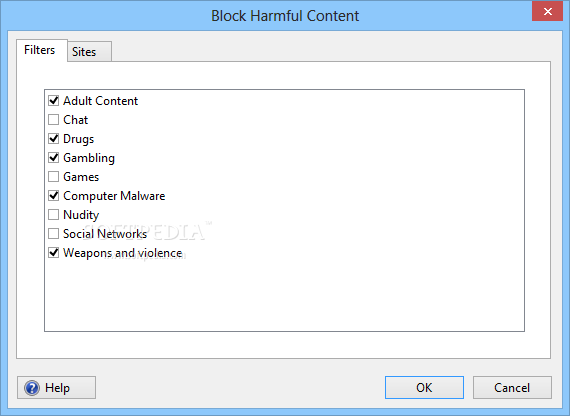Select the Filters tab
Viewport: 570px width, 416px height.
coord(42,50)
